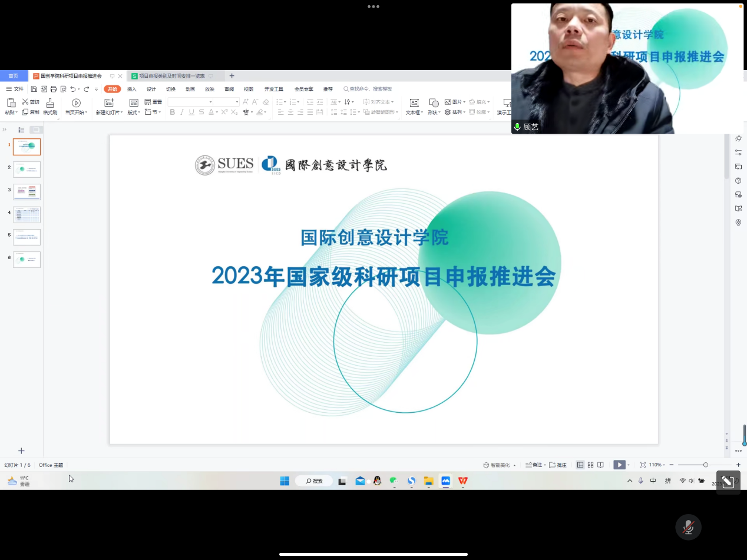747x560 pixels.
Task: Switch to the Animation (动画) ribbon tab
Action: click(x=190, y=90)
